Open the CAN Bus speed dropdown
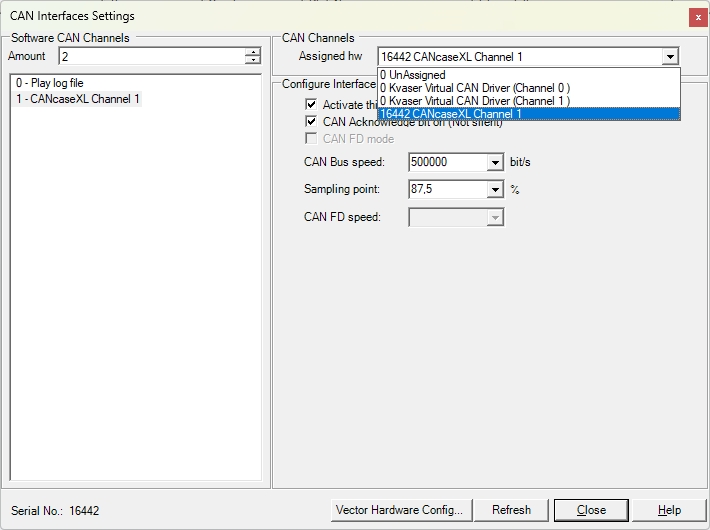The image size is (710, 530). click(495, 162)
